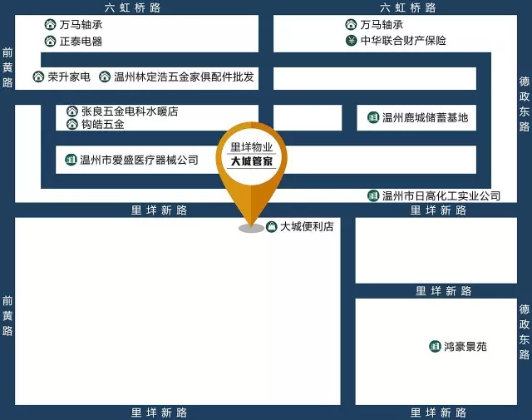Select 温州市日高化工实业公司 label

coord(441,195)
